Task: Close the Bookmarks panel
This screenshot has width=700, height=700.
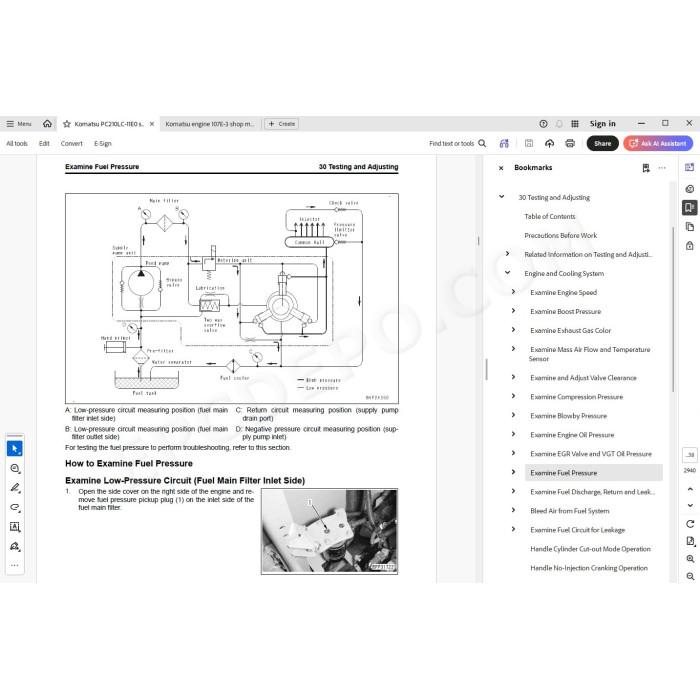Action: (x=501, y=168)
